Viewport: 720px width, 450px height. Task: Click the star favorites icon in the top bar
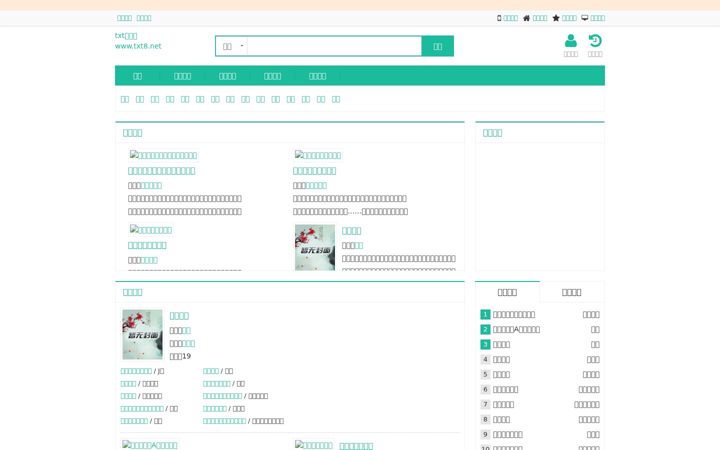point(556,18)
